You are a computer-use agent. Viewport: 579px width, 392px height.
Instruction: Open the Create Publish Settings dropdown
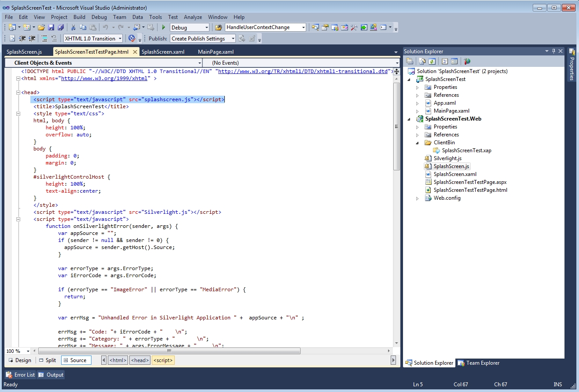coord(234,39)
